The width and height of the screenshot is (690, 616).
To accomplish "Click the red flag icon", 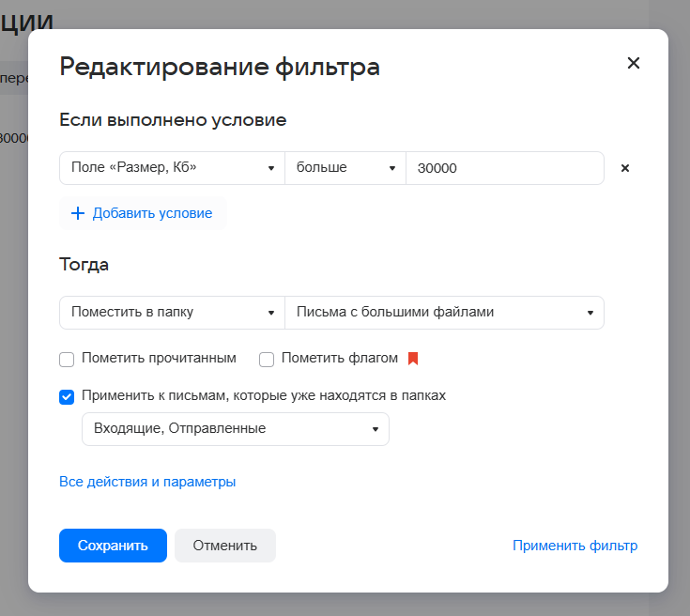I will (x=412, y=359).
